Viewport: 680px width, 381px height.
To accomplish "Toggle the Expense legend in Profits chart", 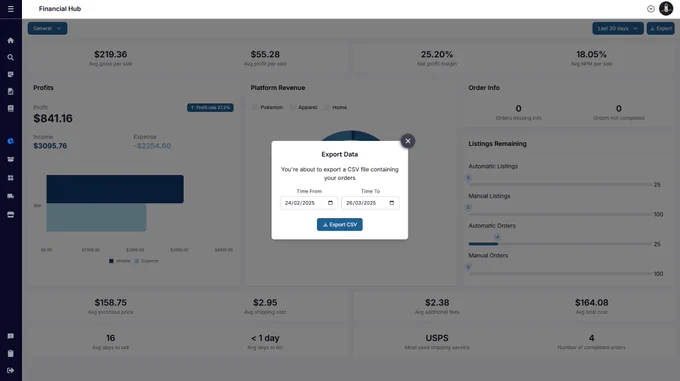I will point(147,261).
